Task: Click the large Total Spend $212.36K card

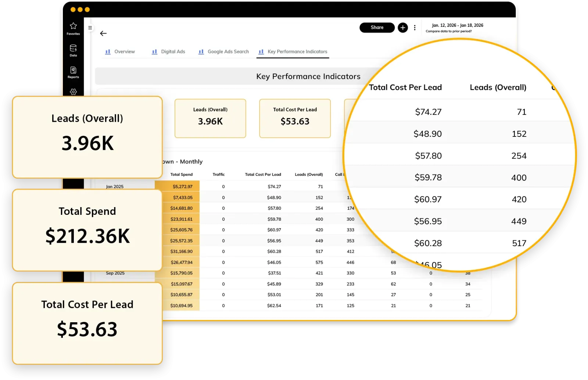Action: click(87, 230)
